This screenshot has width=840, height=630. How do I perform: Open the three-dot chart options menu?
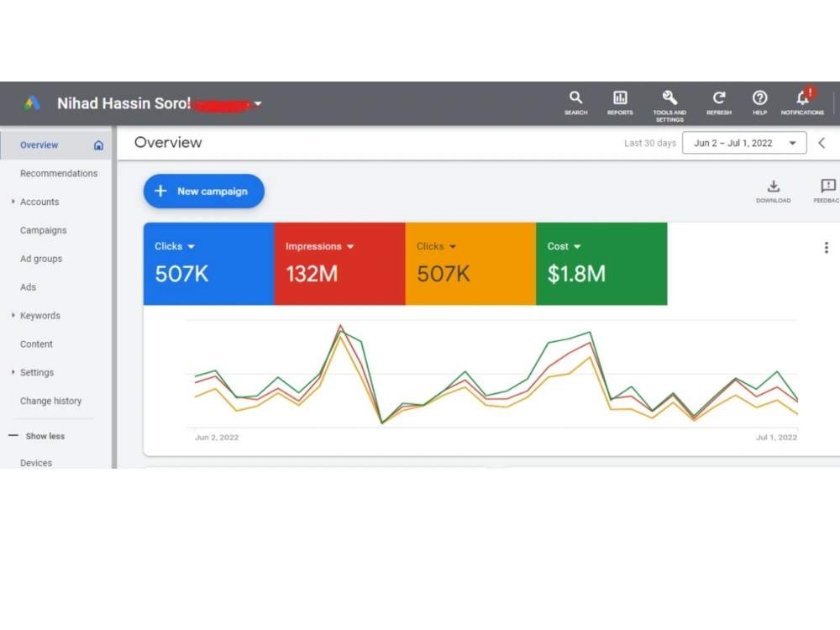click(826, 248)
